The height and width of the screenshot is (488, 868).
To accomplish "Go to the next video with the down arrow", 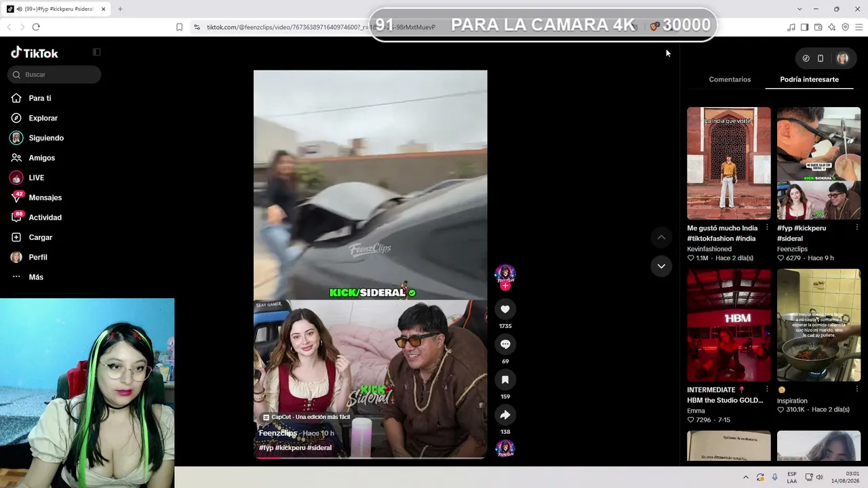I will tap(661, 266).
